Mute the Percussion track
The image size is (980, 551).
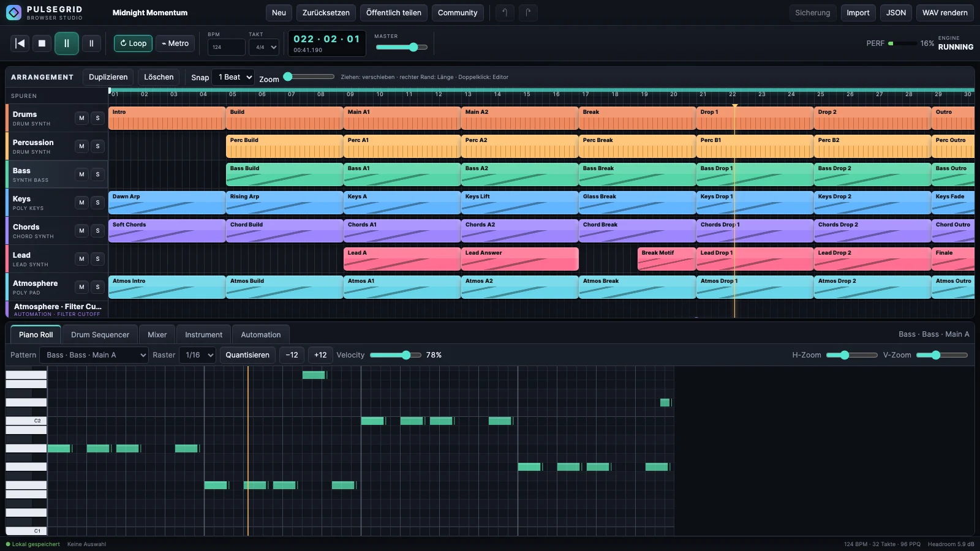click(x=81, y=146)
